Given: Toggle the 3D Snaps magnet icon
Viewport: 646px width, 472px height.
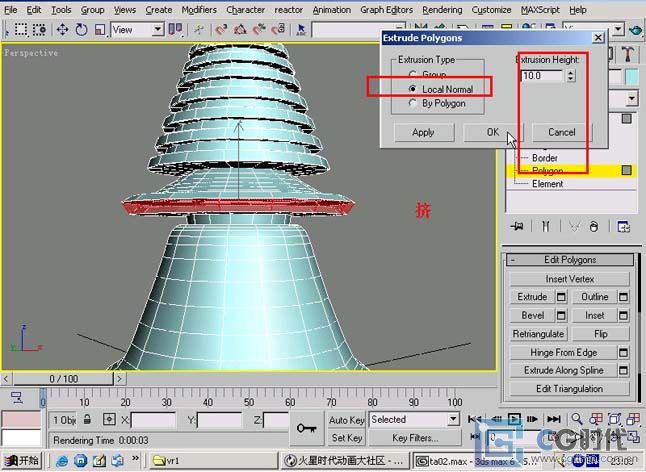Looking at the screenshot, I should [x=222, y=30].
